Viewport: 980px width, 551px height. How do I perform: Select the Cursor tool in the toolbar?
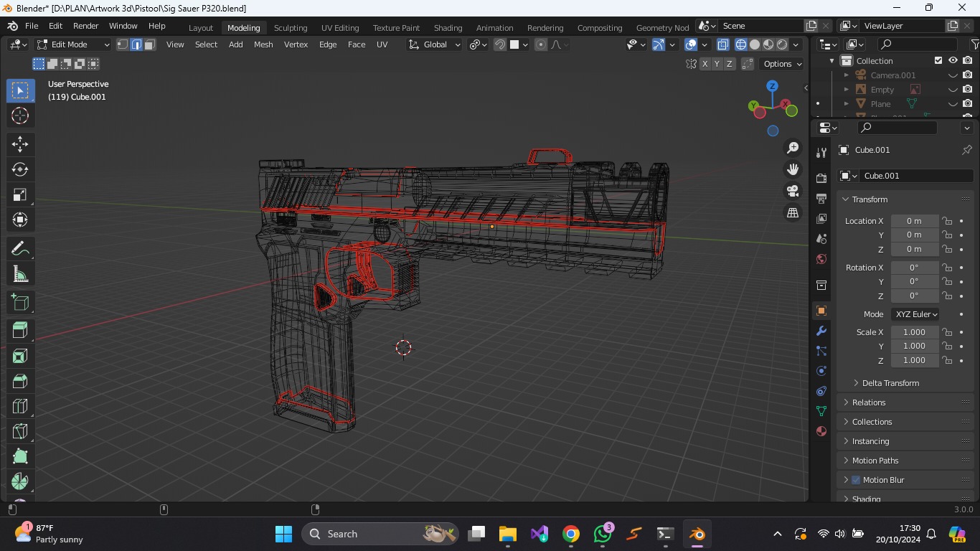click(20, 116)
